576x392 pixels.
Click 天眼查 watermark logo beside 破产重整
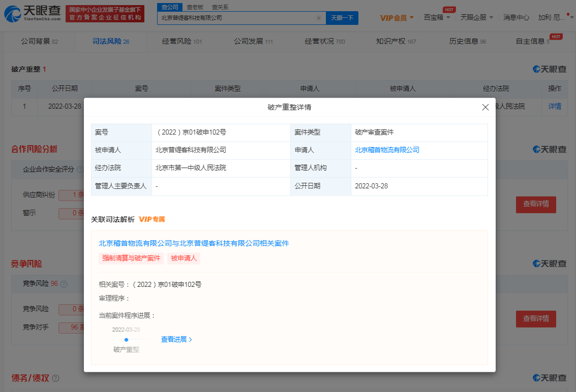pyautogui.click(x=550, y=70)
